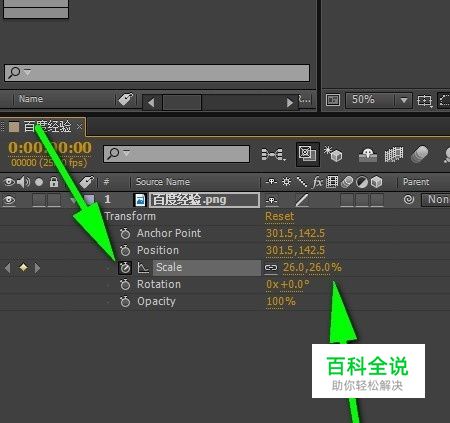Click the Opacity value 100%

pos(281,302)
